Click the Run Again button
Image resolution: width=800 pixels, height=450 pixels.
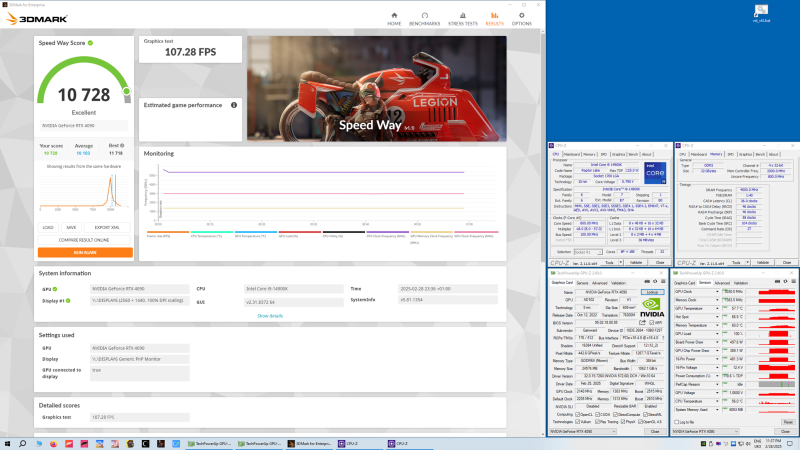coord(85,252)
